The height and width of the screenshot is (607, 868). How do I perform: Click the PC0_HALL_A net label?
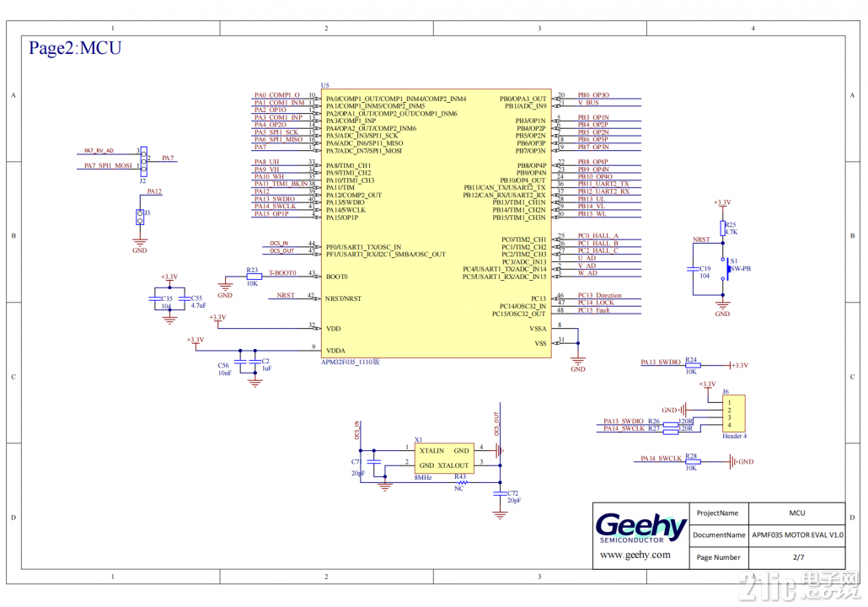pyautogui.click(x=597, y=236)
